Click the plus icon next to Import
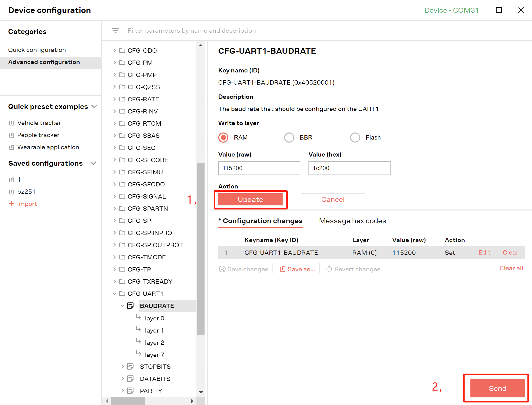The image size is (532, 405). click(x=11, y=204)
